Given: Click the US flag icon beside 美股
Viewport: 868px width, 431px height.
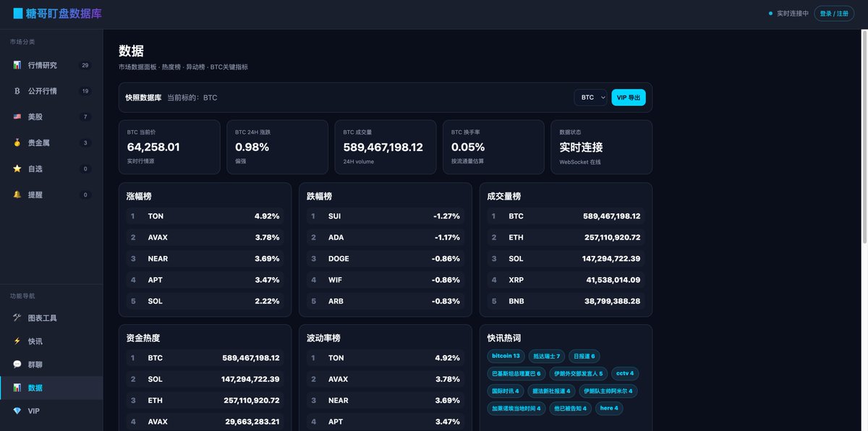Looking at the screenshot, I should pyautogui.click(x=17, y=116).
